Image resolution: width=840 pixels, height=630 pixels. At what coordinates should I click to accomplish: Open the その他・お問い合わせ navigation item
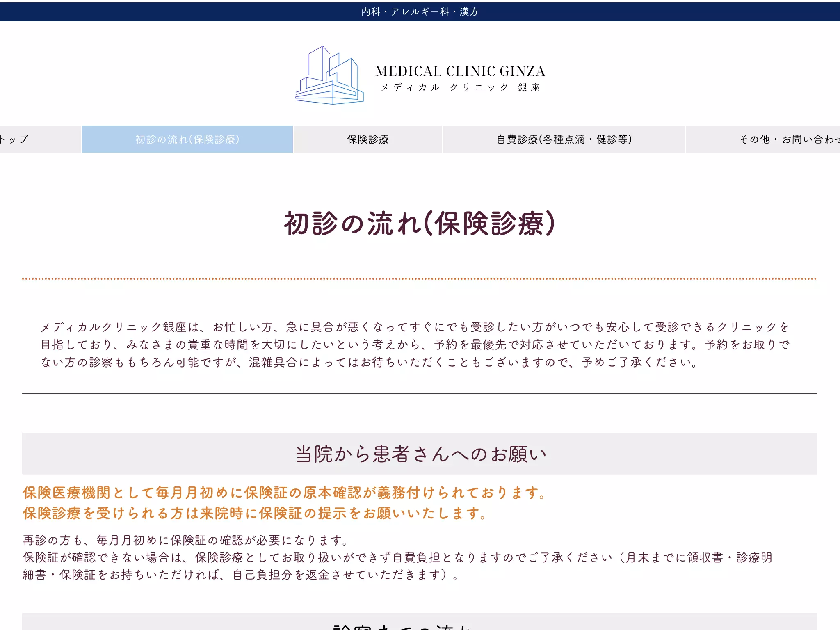point(763,139)
